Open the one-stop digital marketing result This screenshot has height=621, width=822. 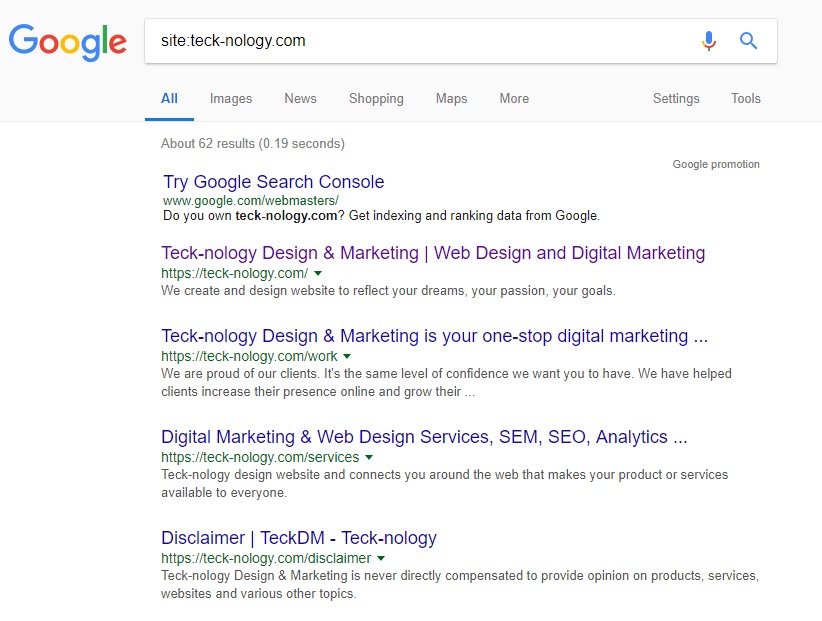tap(435, 336)
